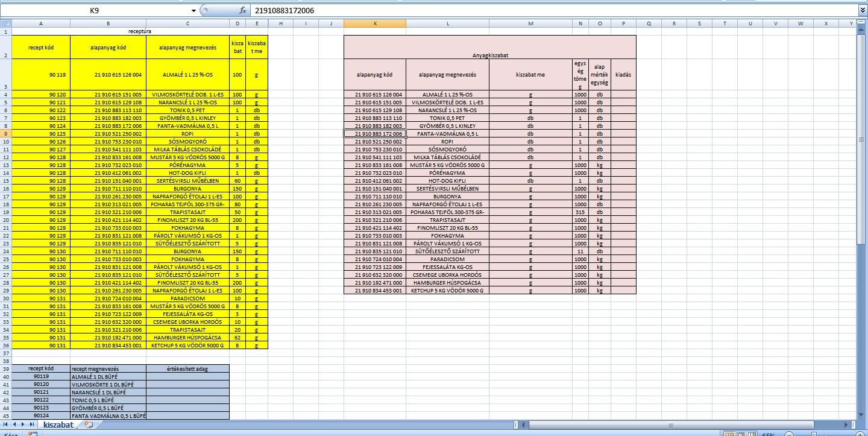
Task: Click the Insert Worksheet icon
Action: [x=89, y=425]
